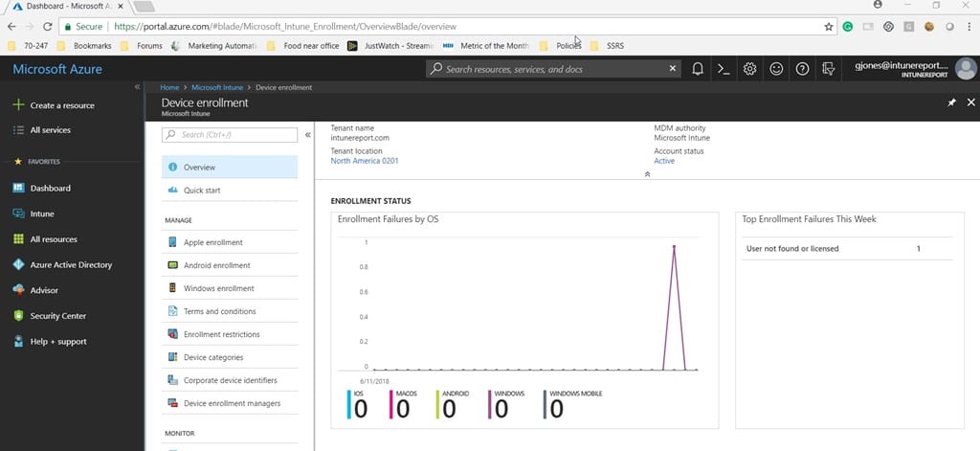
Task: Click the All resources grid icon
Action: 18,239
